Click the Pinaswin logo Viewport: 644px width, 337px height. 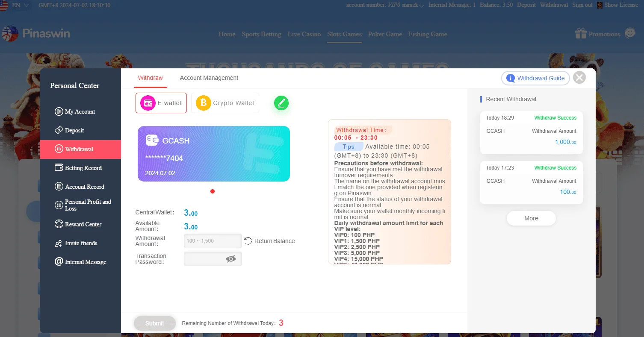point(35,34)
